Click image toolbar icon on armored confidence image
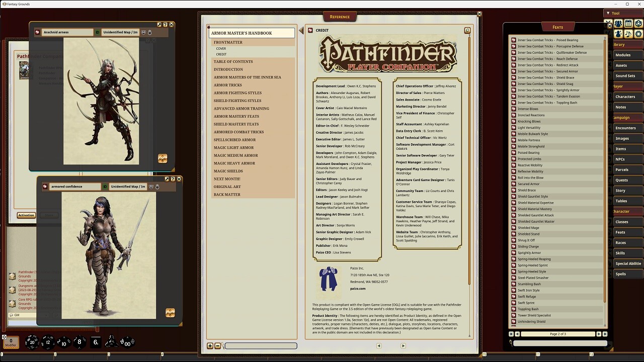 [170, 313]
